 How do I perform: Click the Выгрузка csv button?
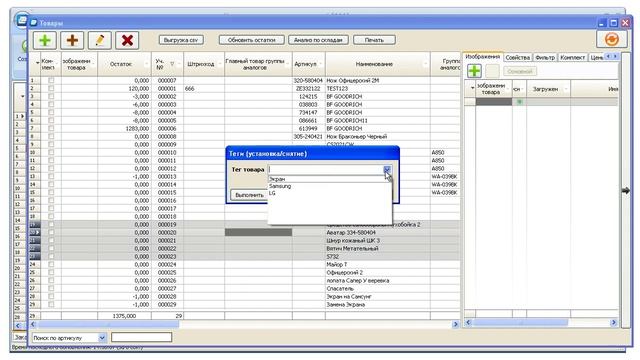point(181,40)
